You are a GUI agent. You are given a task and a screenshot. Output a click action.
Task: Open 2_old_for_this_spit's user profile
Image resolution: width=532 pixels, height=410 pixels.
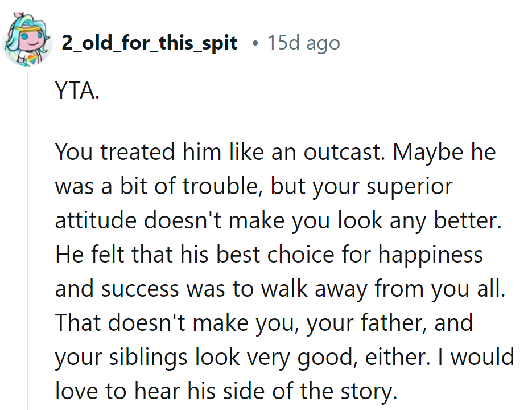pyautogui.click(x=150, y=43)
